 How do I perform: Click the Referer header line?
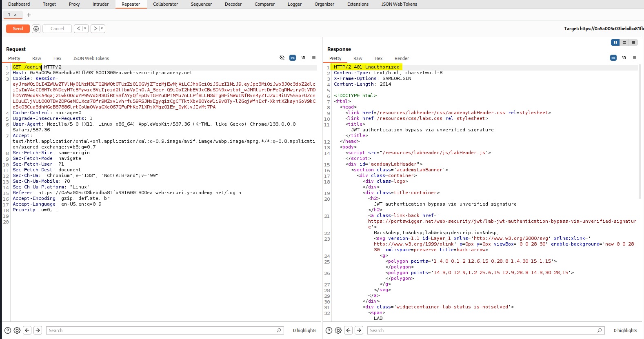[127, 193]
